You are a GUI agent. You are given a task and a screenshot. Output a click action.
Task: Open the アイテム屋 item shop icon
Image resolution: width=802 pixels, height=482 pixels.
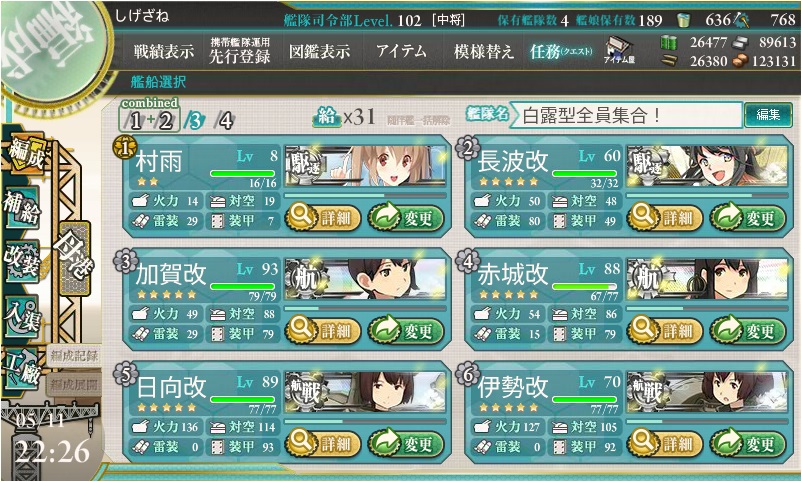(x=619, y=50)
